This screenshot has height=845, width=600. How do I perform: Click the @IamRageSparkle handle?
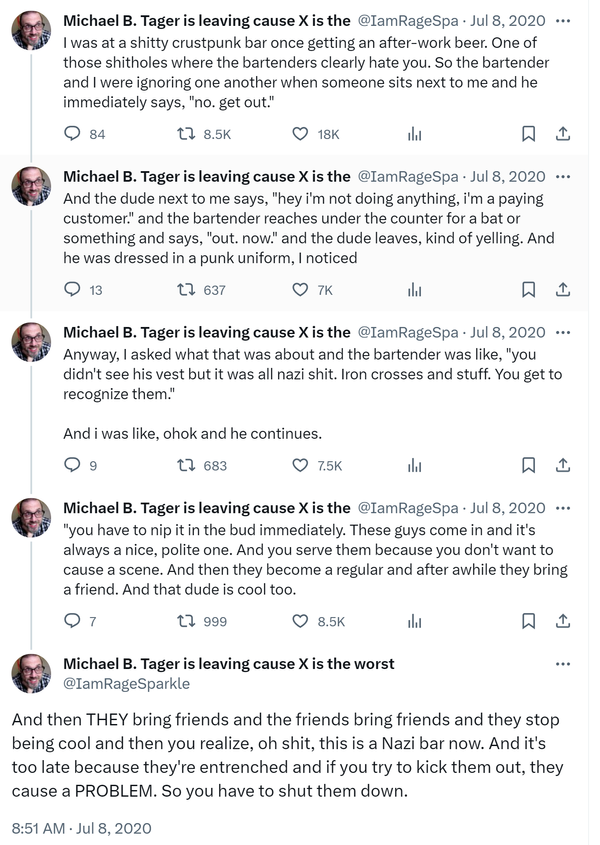click(x=126, y=684)
